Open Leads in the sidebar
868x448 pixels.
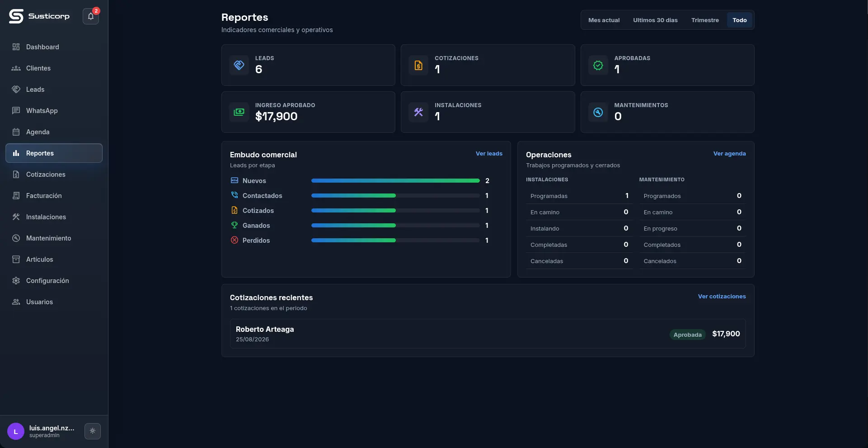tap(54, 90)
